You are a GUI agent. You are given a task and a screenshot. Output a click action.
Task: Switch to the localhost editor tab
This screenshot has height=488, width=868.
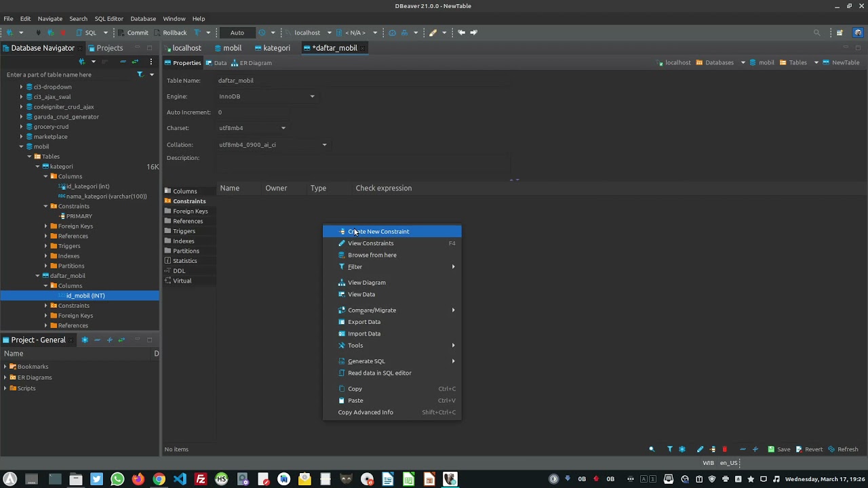[x=182, y=48]
